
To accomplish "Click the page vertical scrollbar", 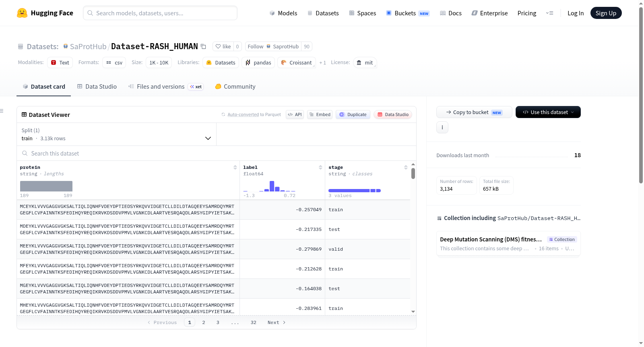I will tap(641, 95).
